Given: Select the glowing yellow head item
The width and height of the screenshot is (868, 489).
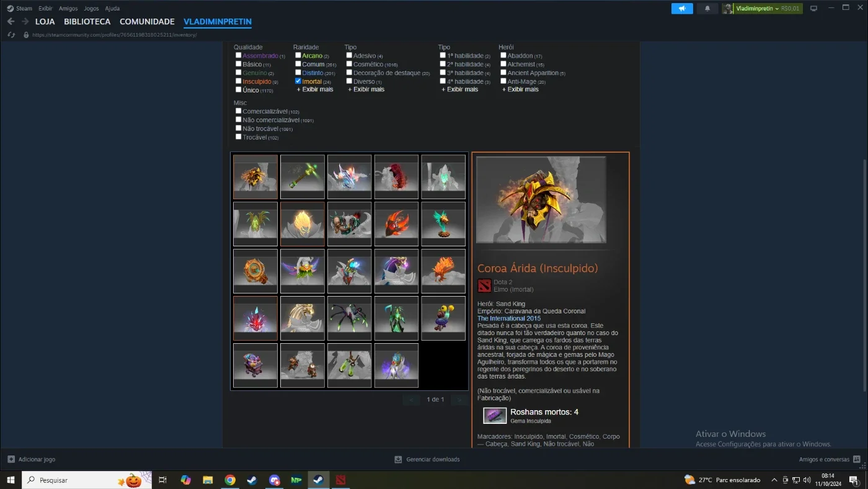Looking at the screenshot, I should pos(303,224).
